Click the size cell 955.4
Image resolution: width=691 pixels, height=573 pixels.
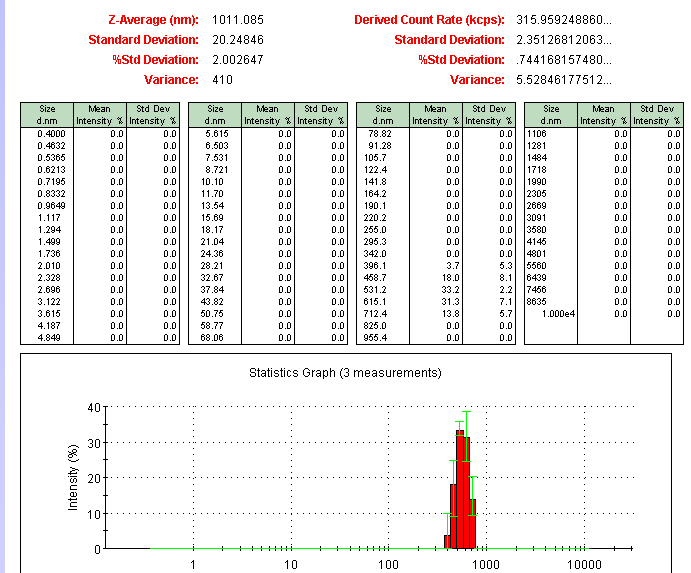click(x=375, y=338)
